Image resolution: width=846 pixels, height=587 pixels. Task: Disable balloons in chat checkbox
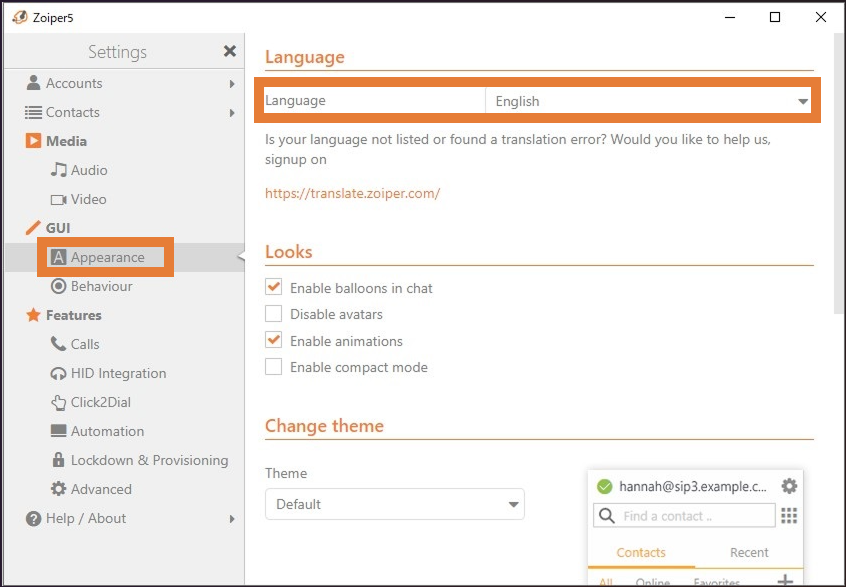point(274,288)
